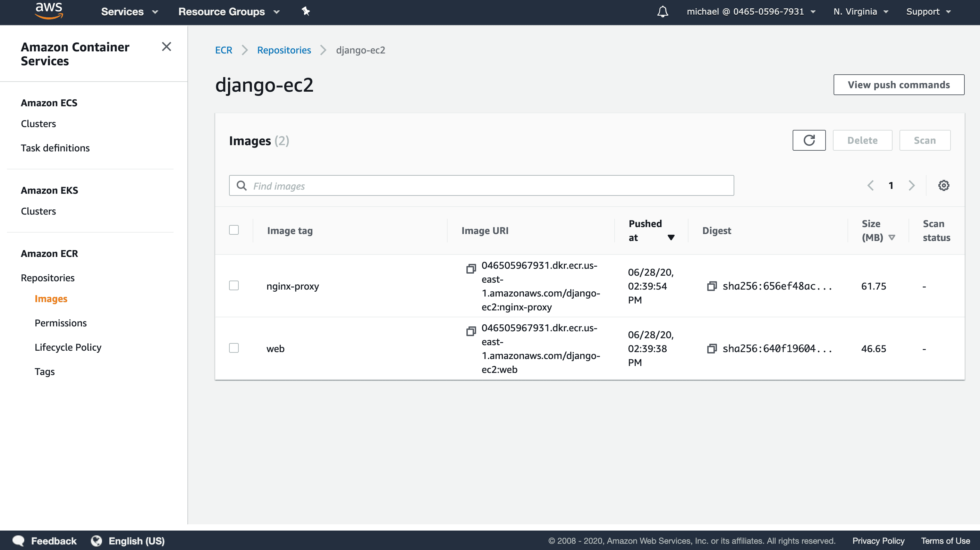980x550 pixels.
Task: Click page number 1
Action: (890, 186)
